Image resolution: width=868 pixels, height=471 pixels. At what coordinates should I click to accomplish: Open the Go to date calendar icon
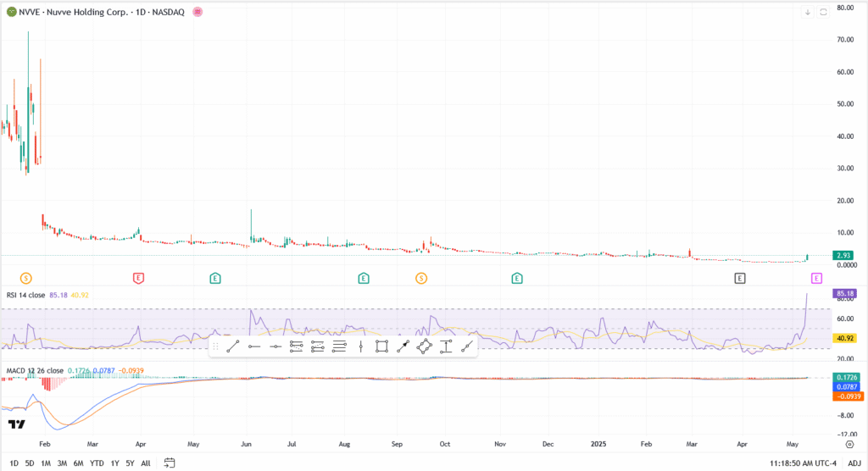coord(170,463)
